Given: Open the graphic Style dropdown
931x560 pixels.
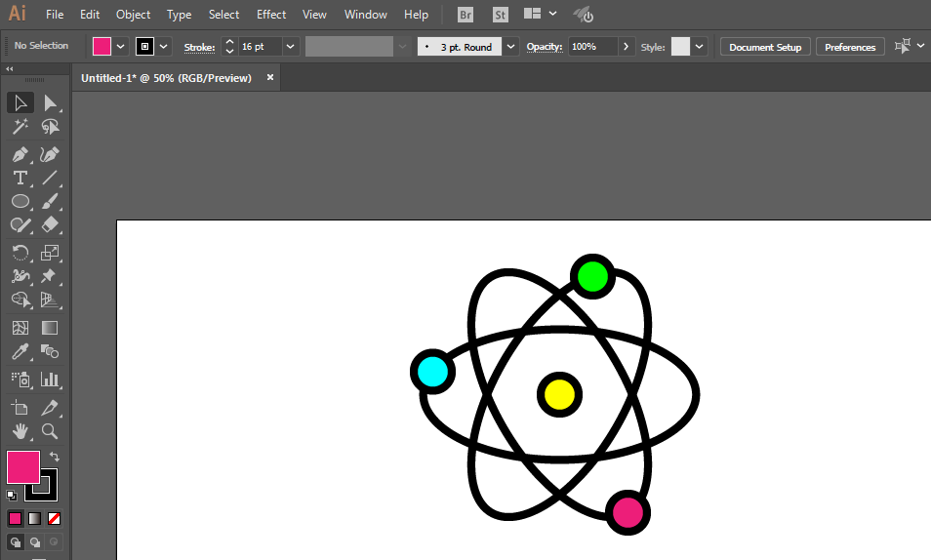Looking at the screenshot, I should [x=700, y=46].
